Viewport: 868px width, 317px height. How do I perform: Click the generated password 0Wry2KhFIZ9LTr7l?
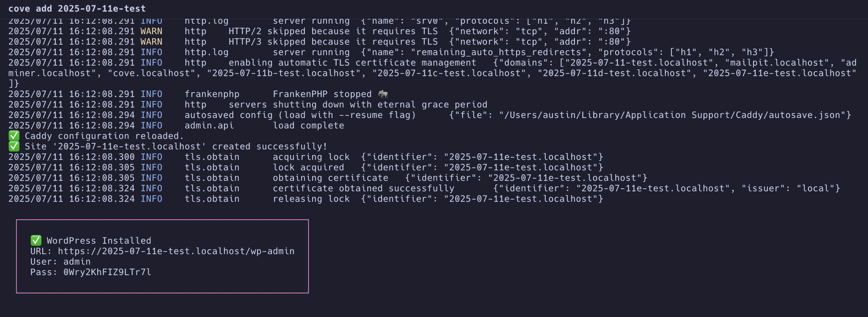click(107, 272)
